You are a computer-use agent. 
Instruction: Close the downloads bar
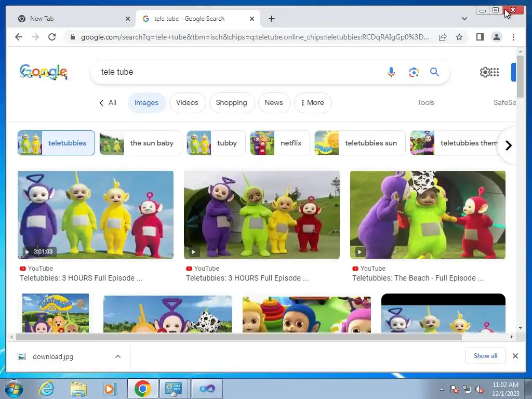pyautogui.click(x=515, y=356)
